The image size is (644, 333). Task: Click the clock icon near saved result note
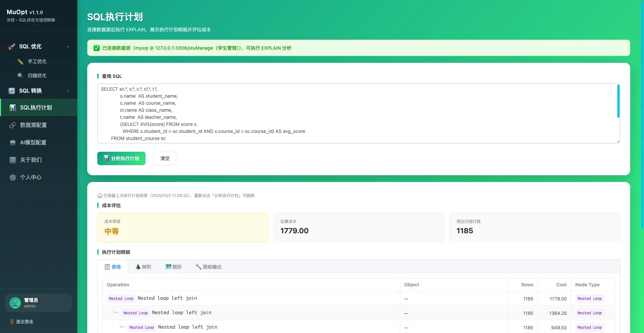click(x=100, y=196)
